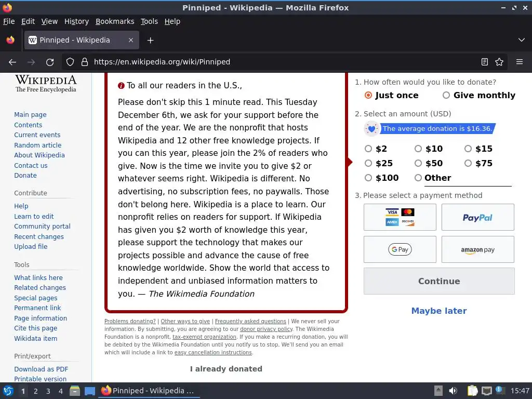Click the notification alert tray icon
Image resolution: width=532 pixels, height=399 pixels.
[x=499, y=390]
